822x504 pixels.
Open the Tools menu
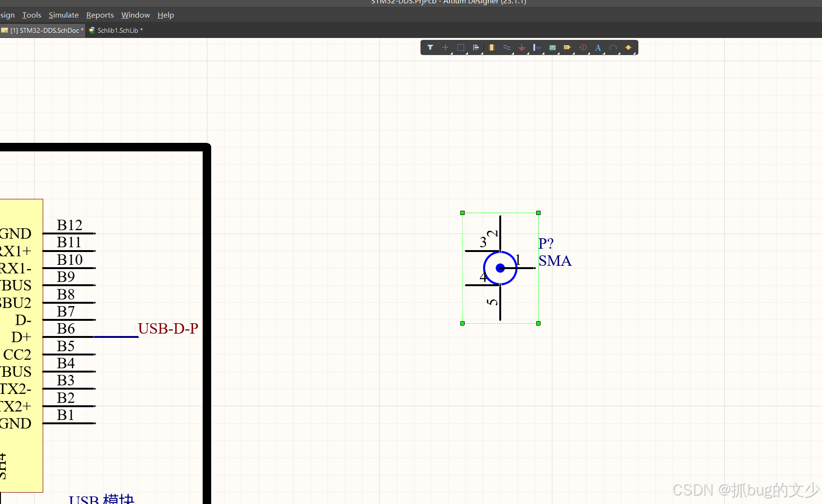(x=31, y=15)
